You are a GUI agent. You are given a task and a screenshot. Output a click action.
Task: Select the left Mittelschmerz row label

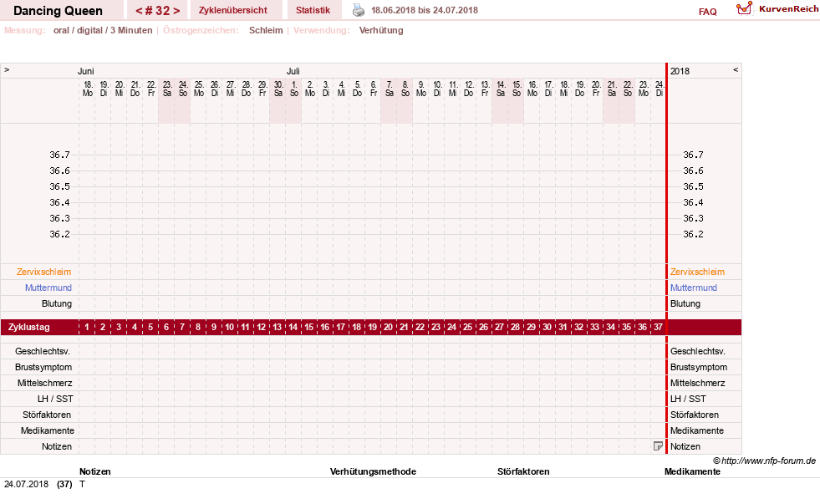coord(44,383)
